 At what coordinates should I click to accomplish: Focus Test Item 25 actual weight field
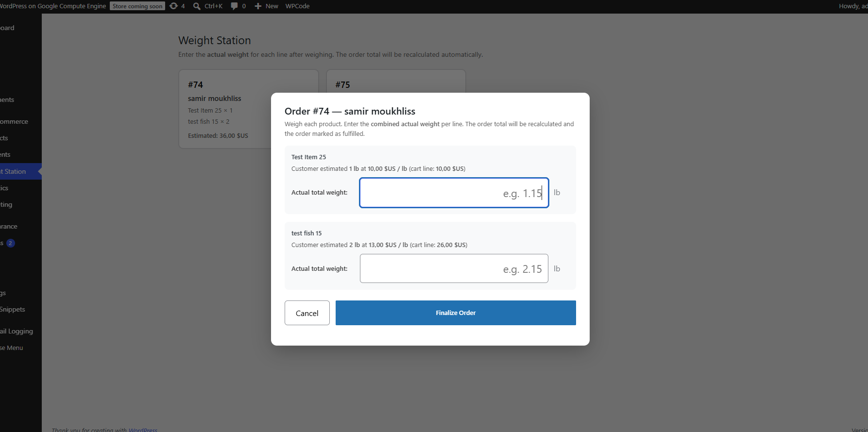point(454,193)
